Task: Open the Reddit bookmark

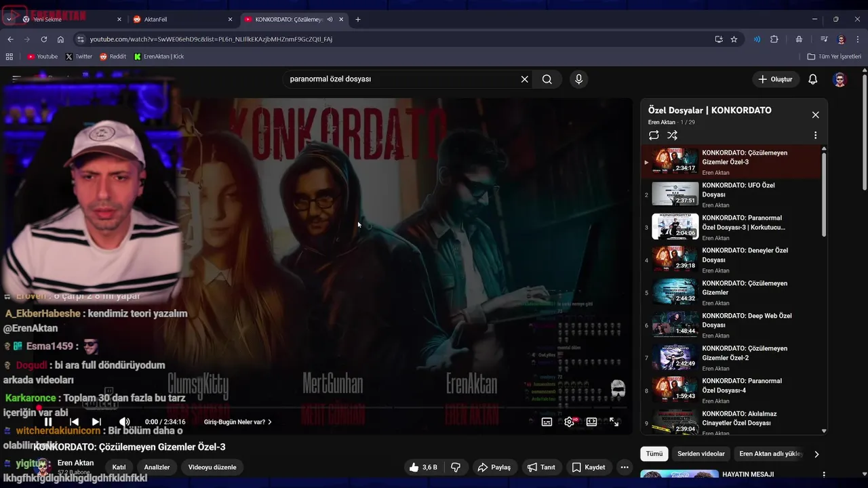Action: coord(113,57)
